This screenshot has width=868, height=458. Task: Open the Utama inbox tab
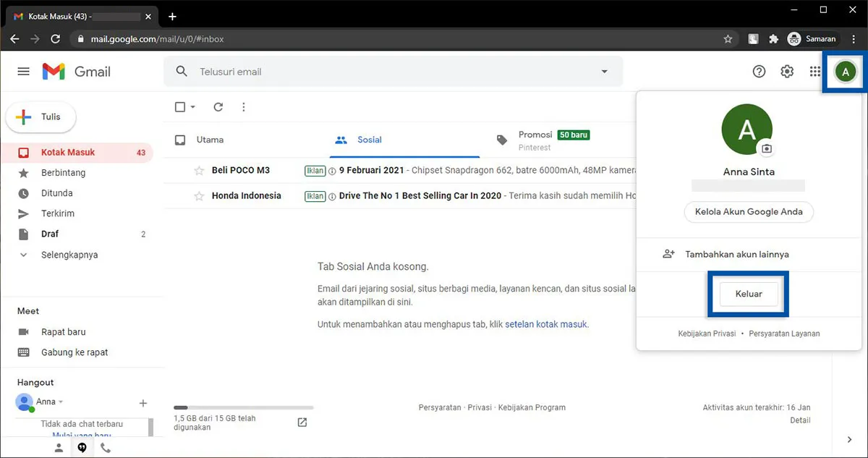210,140
